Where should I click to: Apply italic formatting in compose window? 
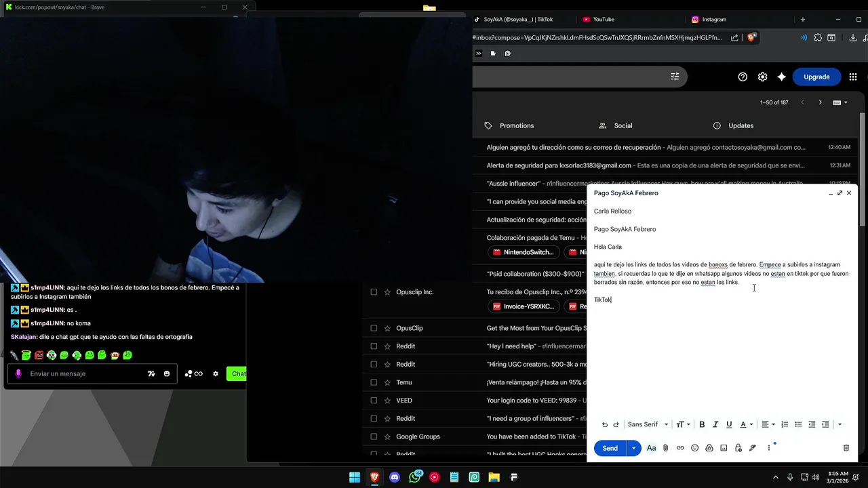pos(715,425)
